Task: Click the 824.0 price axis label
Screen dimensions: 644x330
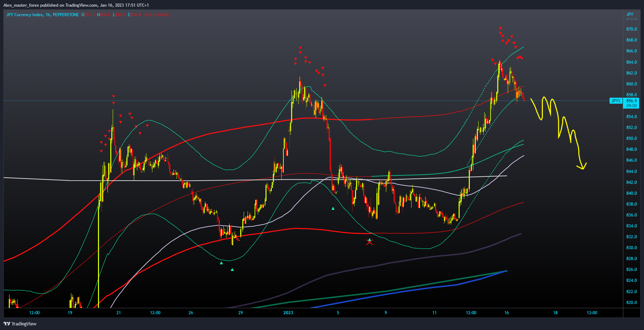Action: click(x=631, y=280)
